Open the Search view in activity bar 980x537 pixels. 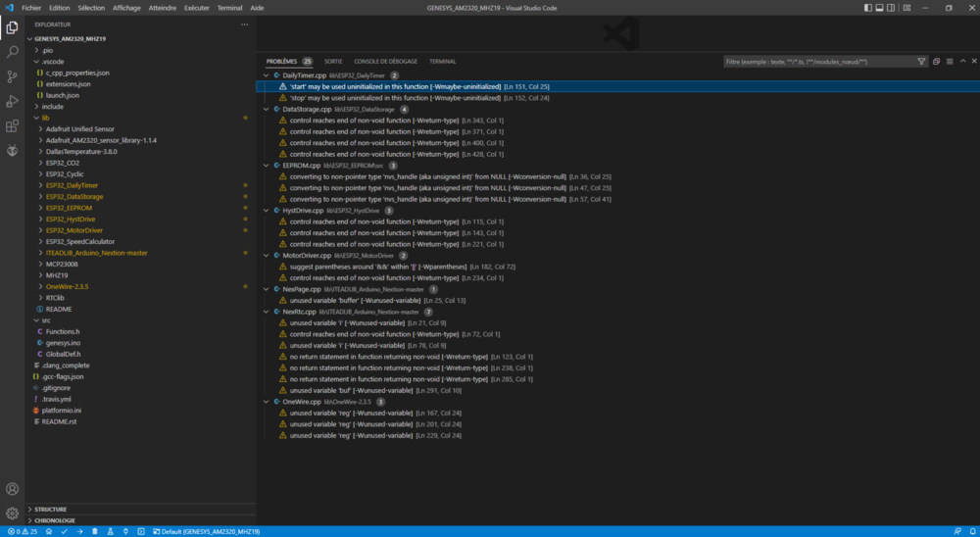click(12, 52)
